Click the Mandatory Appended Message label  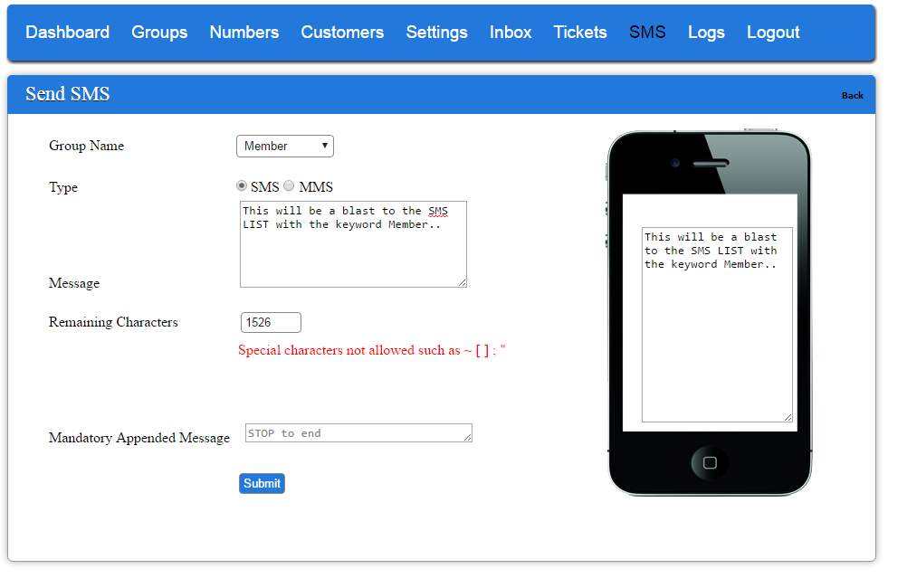pyautogui.click(x=138, y=438)
